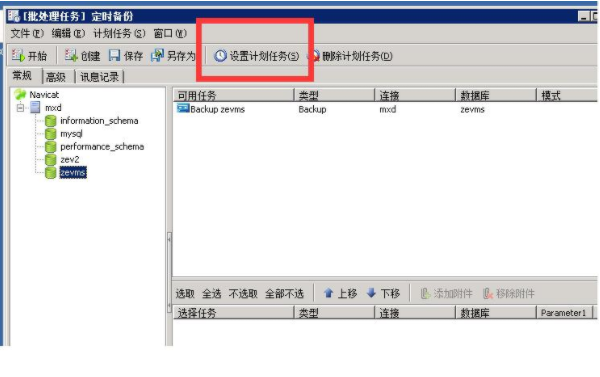Click the Create (创建) toolbar icon

click(70, 55)
